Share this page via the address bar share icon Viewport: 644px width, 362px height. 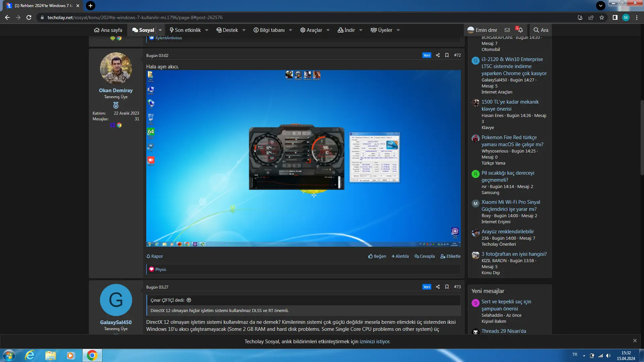(591, 17)
